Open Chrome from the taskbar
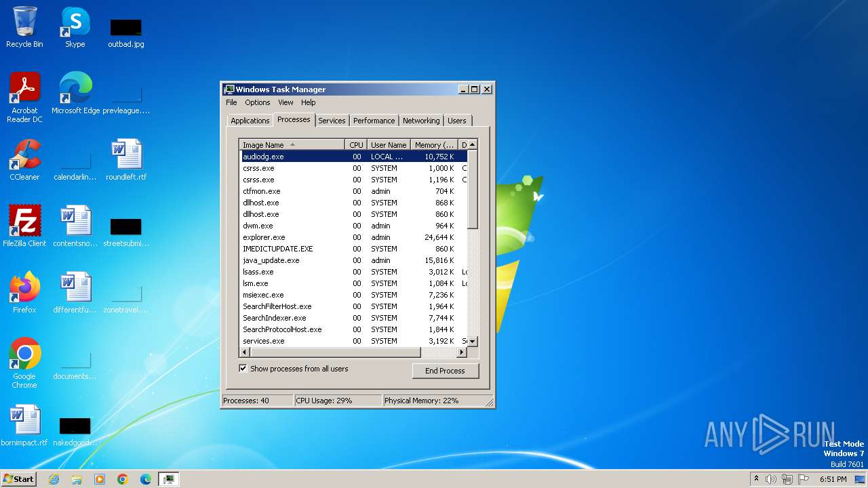 coord(123,479)
